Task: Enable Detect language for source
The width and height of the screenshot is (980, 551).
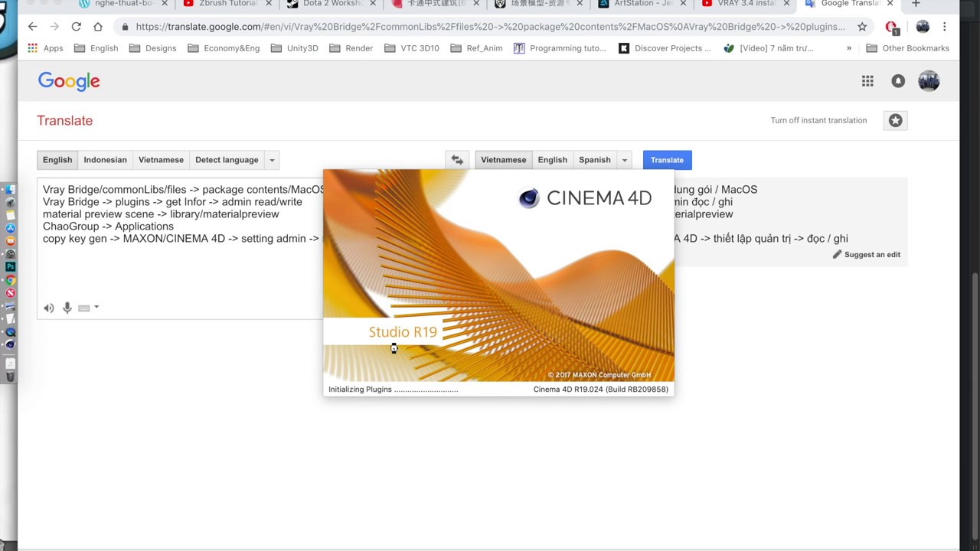Action: [227, 160]
